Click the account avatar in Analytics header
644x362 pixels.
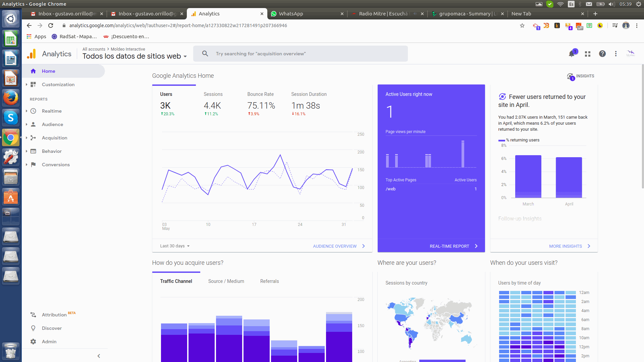631,54
